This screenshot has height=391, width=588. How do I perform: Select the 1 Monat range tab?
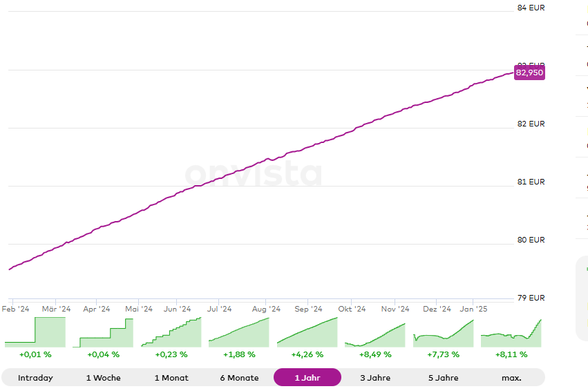pos(171,378)
